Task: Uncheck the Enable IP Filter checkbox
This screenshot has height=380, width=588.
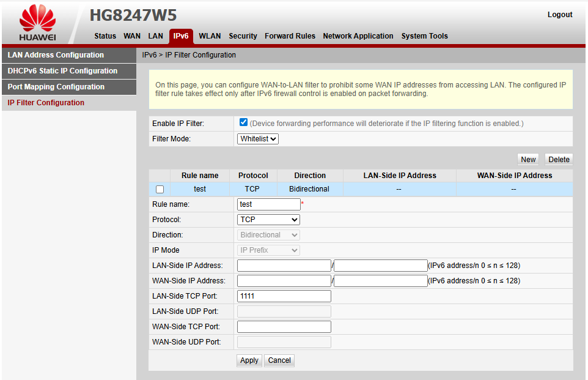Action: (243, 122)
